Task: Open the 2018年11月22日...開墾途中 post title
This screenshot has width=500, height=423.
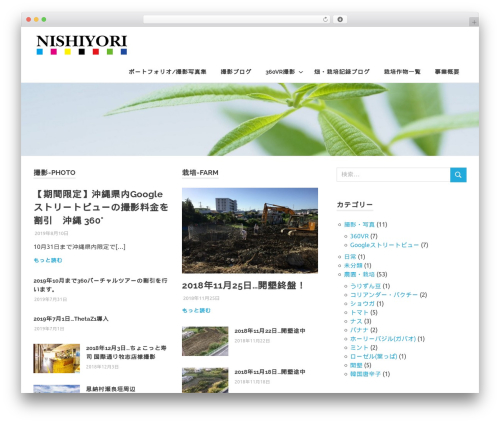Action: [270, 331]
